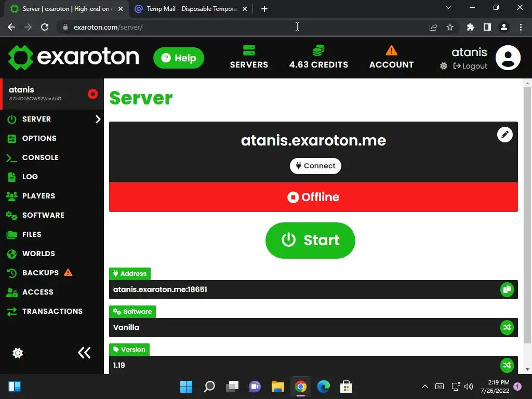Go back in browser history
The image size is (532, 399).
(x=11, y=27)
